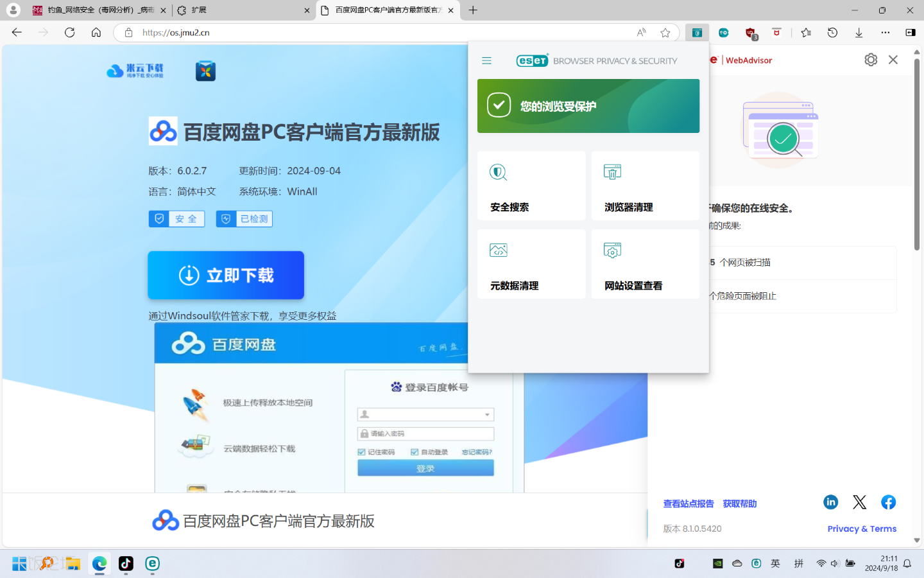
Task: Open the 查看站点报告 link
Action: 689,504
